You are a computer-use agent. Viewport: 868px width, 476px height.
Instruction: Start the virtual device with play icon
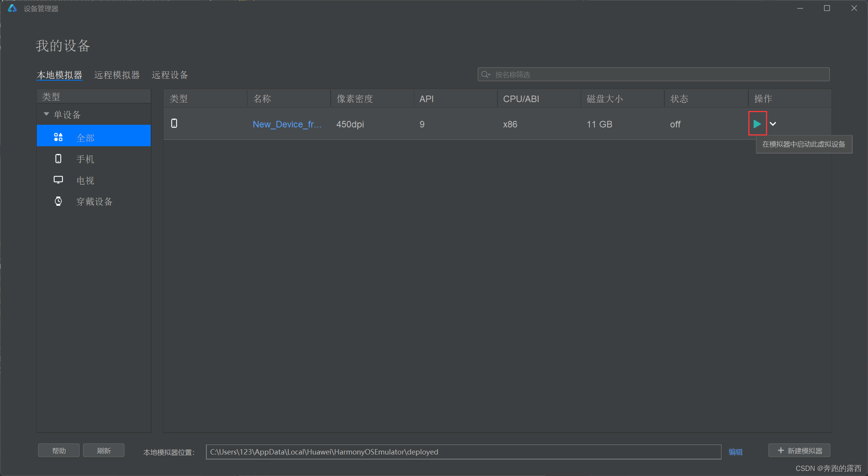[x=757, y=124]
